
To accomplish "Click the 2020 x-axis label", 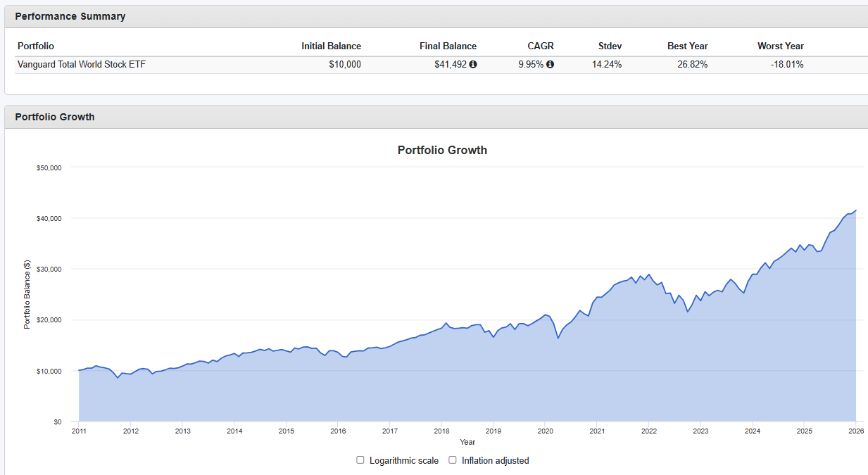I will point(545,431).
